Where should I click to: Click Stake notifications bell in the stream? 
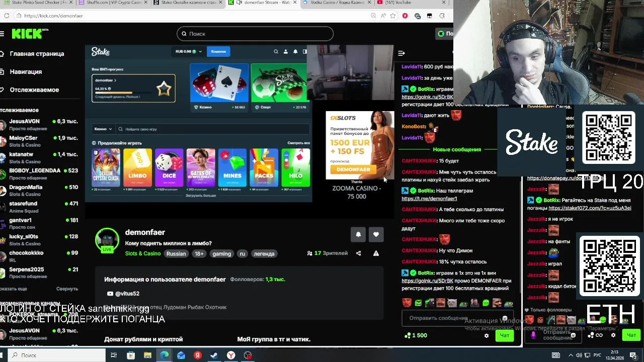click(295, 51)
